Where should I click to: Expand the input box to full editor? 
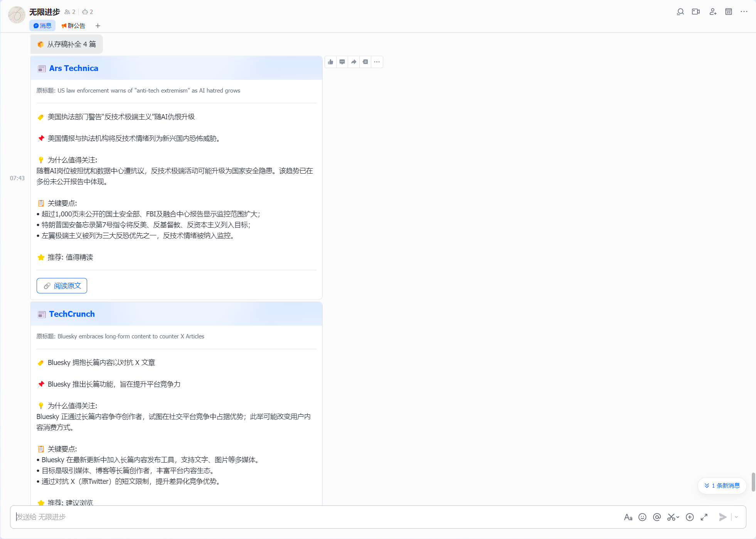click(x=704, y=517)
